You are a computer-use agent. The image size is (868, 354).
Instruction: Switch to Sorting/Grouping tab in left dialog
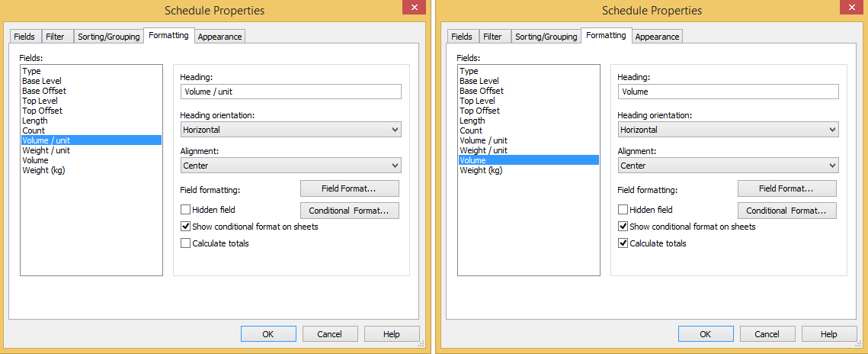[108, 37]
